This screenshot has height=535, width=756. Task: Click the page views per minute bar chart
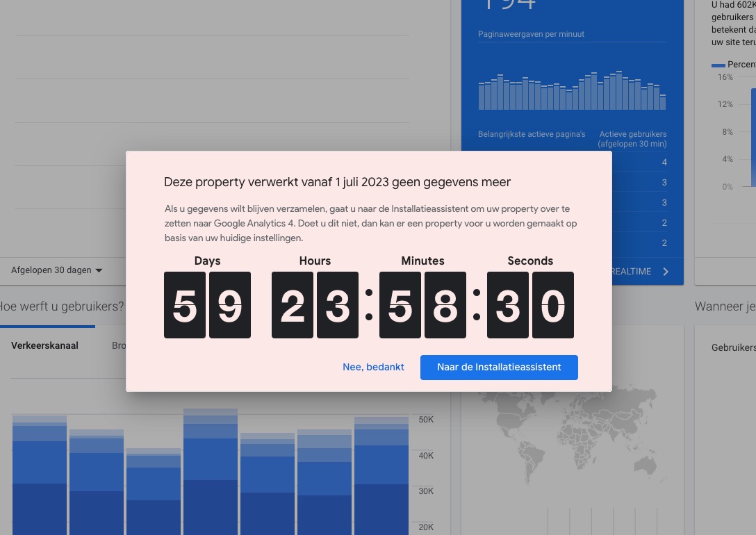click(572, 90)
